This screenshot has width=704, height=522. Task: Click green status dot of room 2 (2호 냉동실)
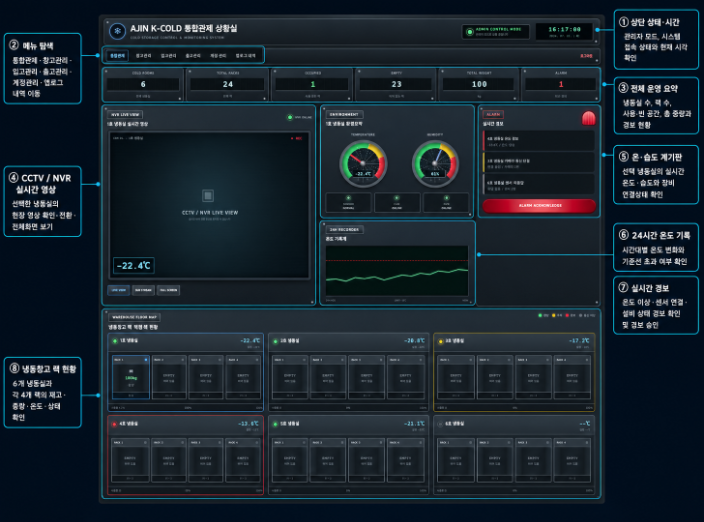click(x=276, y=341)
